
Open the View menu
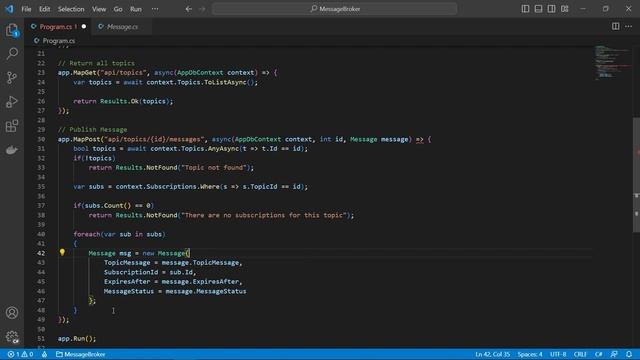pos(99,9)
